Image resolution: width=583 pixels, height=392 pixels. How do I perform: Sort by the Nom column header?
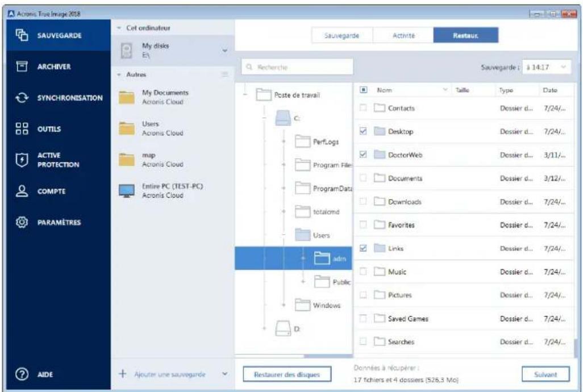tap(384, 90)
